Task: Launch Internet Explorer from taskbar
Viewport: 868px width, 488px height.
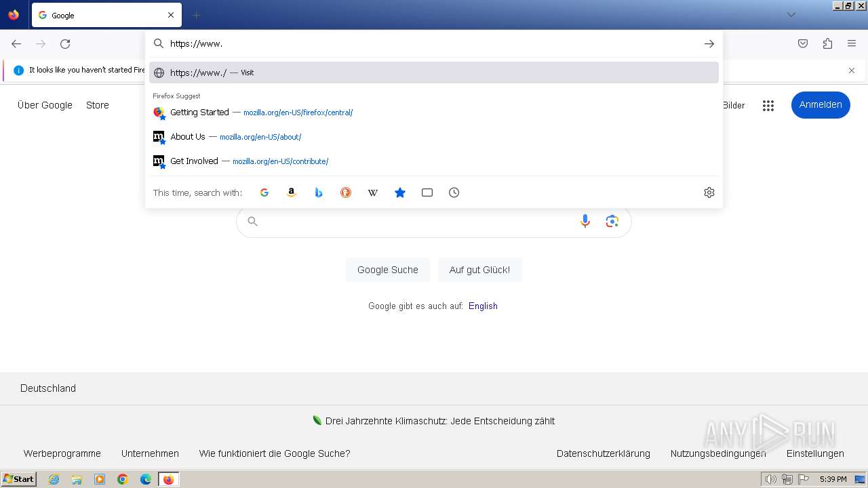Action: [54, 479]
